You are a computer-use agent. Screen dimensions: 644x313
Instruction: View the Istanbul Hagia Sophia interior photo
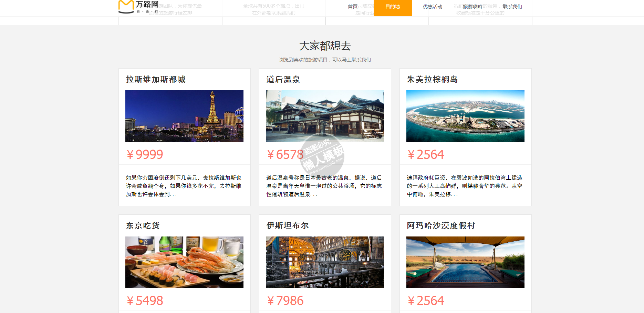coord(325,262)
